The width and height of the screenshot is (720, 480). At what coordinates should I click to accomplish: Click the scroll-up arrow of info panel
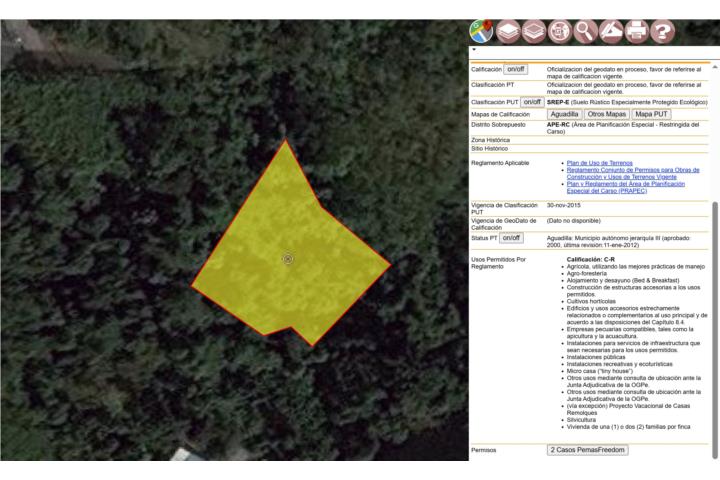click(714, 66)
